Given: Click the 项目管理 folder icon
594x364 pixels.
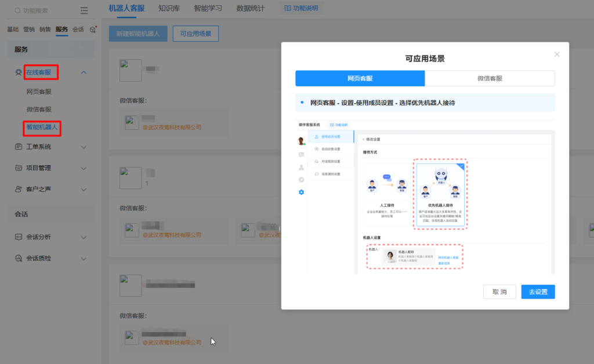Looking at the screenshot, I should [19, 168].
